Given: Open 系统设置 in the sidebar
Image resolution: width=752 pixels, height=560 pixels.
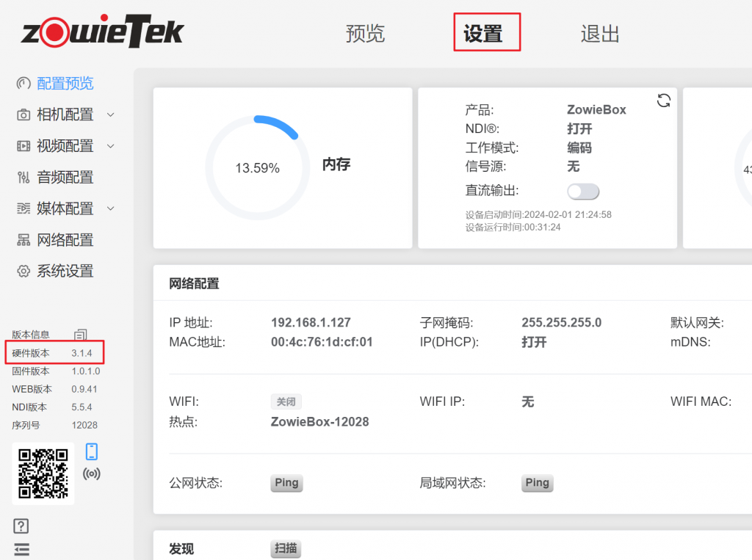Looking at the screenshot, I should 65,271.
